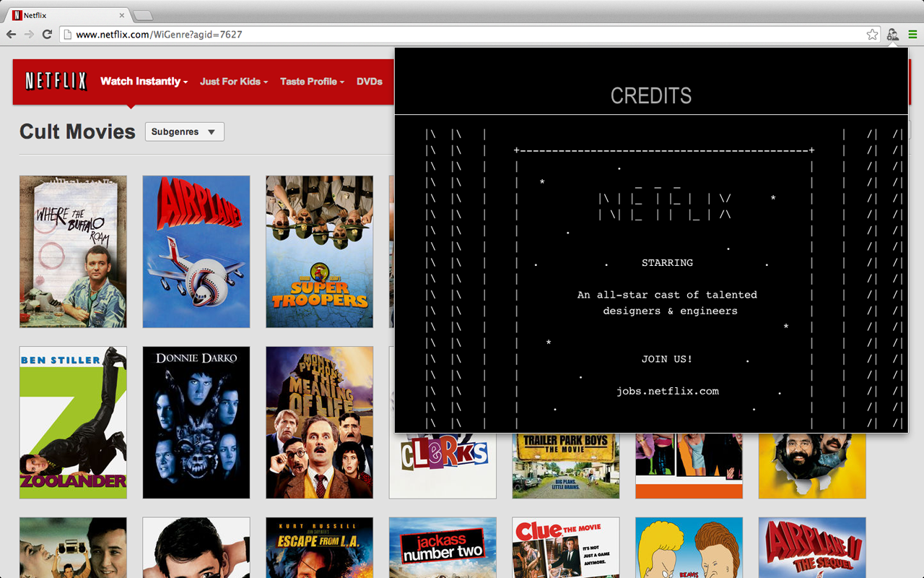The image size is (924, 578).
Task: Open the boombox movie poster
Action: pyautogui.click(x=73, y=548)
